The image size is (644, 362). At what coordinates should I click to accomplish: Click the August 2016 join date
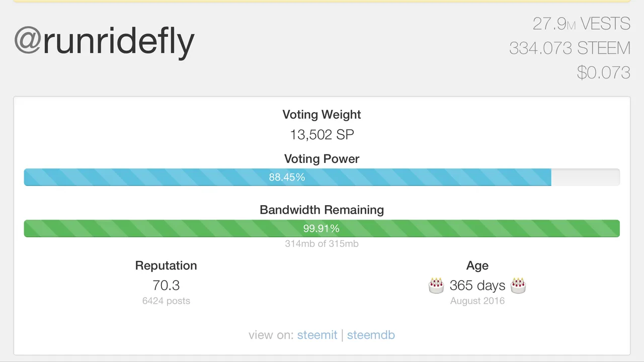click(477, 301)
